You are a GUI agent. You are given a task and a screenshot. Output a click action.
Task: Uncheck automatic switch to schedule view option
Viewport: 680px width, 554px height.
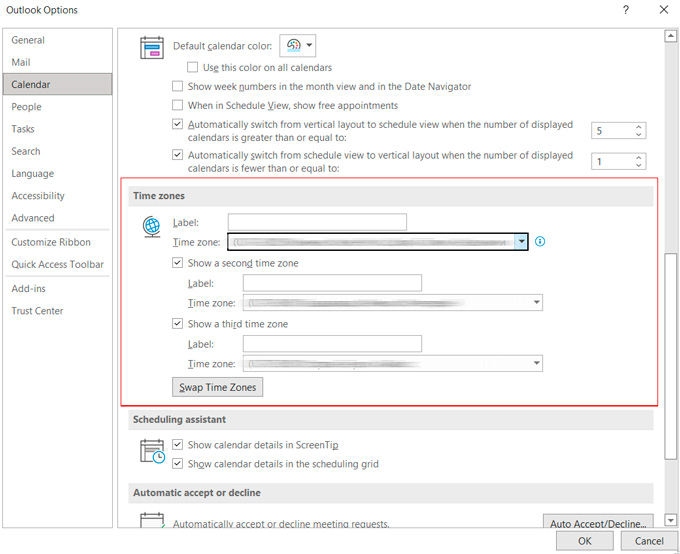pos(177,124)
